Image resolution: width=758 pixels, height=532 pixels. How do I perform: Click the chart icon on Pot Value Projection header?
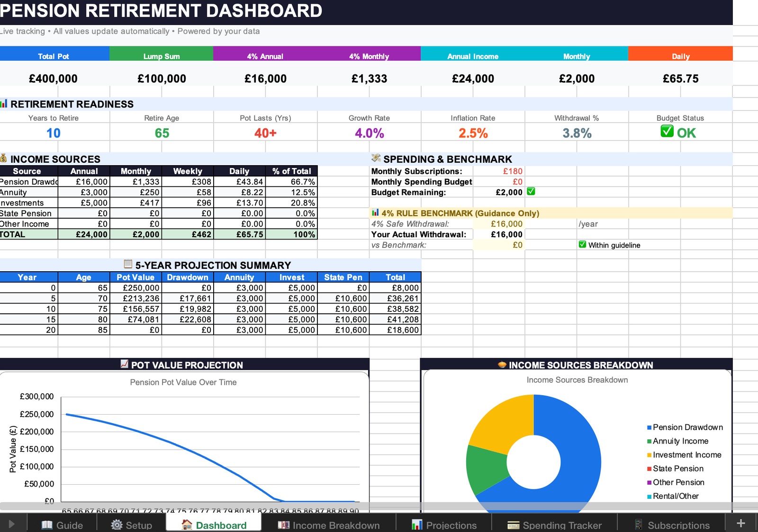coord(123,365)
